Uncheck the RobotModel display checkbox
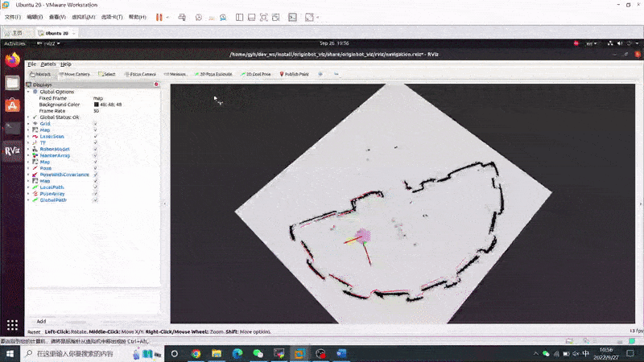The width and height of the screenshot is (644, 362). [95, 149]
